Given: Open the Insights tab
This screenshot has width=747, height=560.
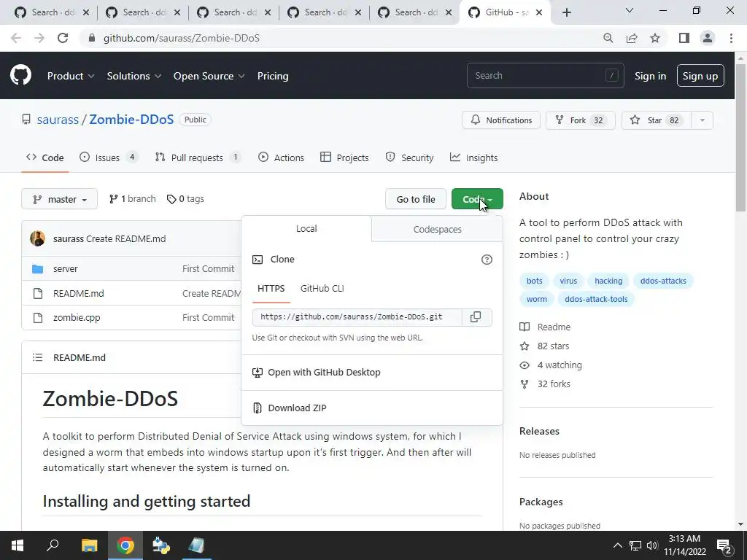Looking at the screenshot, I should [474, 157].
